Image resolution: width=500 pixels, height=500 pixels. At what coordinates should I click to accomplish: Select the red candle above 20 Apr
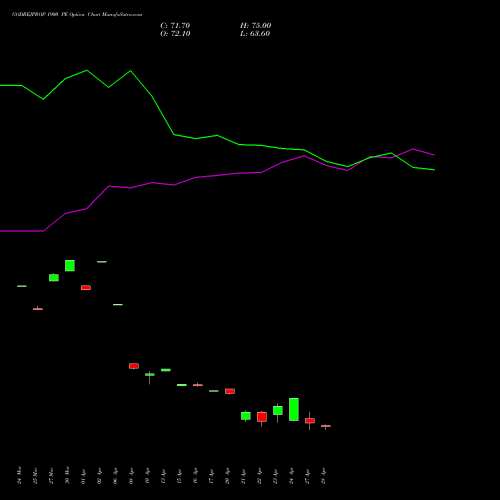pos(230,391)
